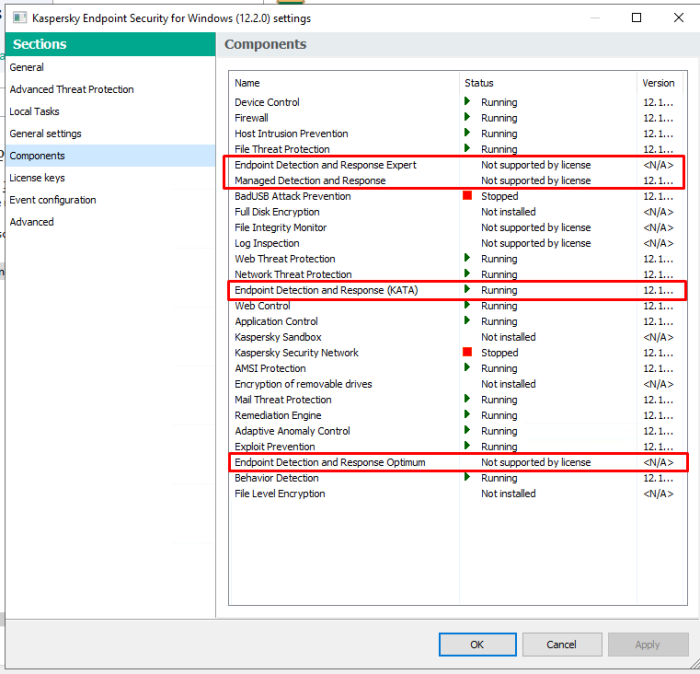Viewport: 700px width, 674px height.
Task: Click Running arrow for Endpoint Detection and Response (KATA)
Action: coord(467,289)
